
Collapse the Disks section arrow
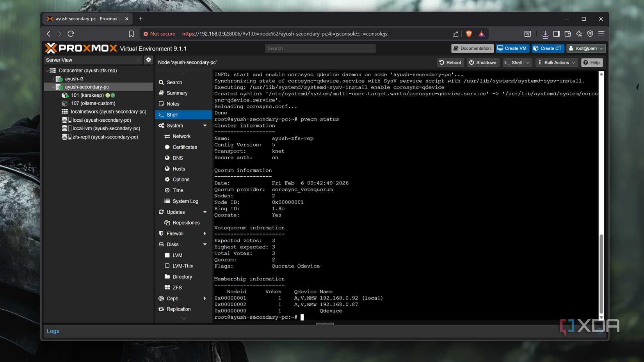[205, 244]
